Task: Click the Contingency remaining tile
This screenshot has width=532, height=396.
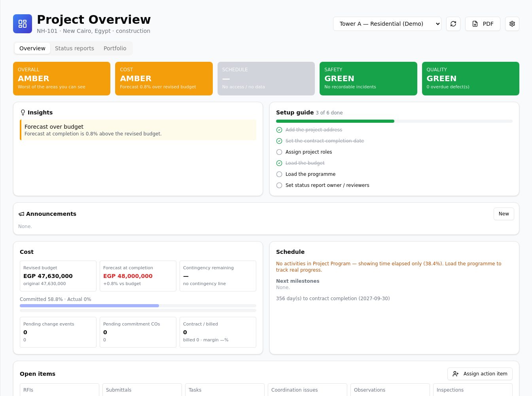Action: pos(218,276)
